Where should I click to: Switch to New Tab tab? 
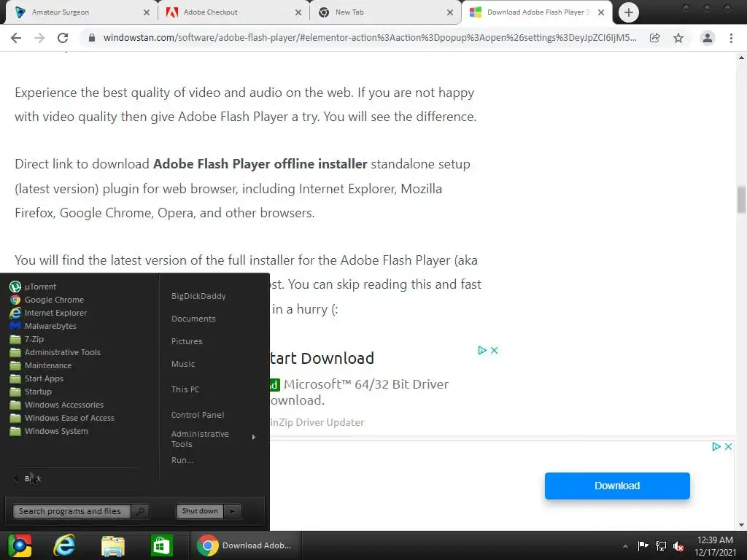point(385,12)
